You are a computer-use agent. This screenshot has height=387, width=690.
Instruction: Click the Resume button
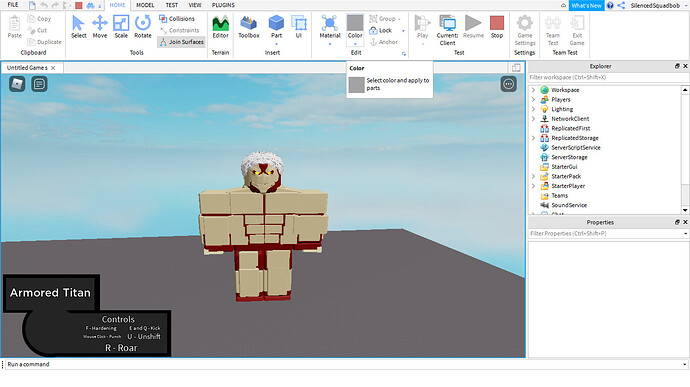(473, 27)
